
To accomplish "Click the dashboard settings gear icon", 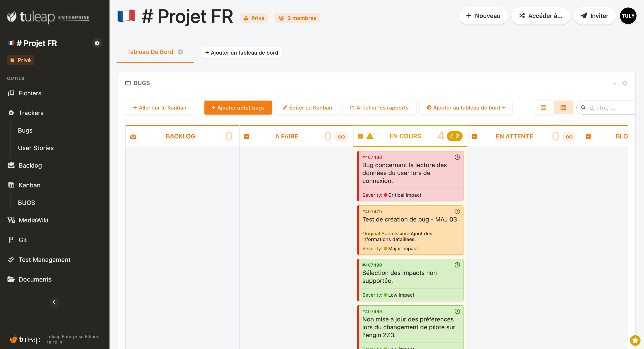I will (x=180, y=52).
